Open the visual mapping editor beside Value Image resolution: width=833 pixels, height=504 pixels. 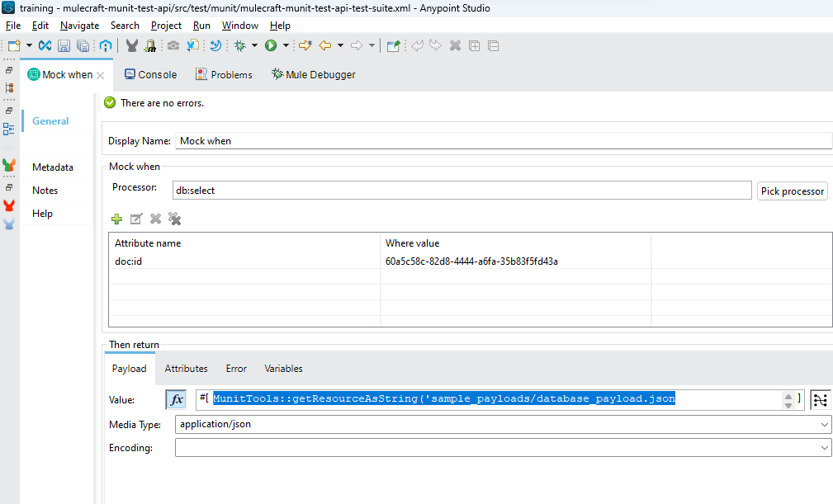coord(820,400)
